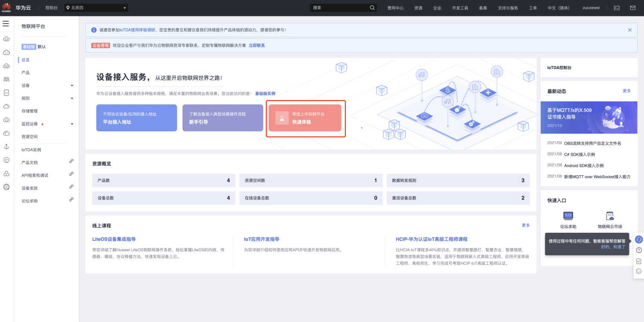Viewport: 644px width, 322px height.
Task: Click the link icon beside API检索和调试
Action: [x=72, y=174]
